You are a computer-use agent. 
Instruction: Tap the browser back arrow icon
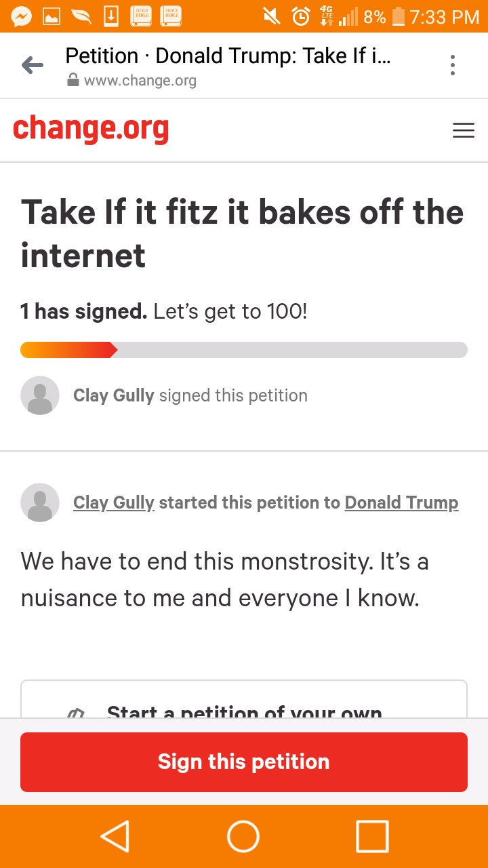click(x=33, y=65)
